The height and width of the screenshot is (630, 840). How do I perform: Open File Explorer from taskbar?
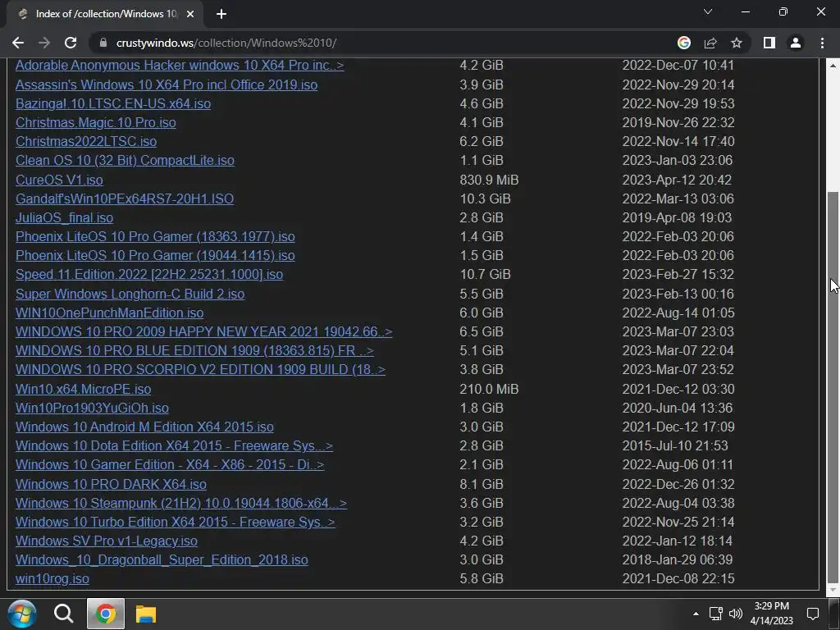point(146,614)
